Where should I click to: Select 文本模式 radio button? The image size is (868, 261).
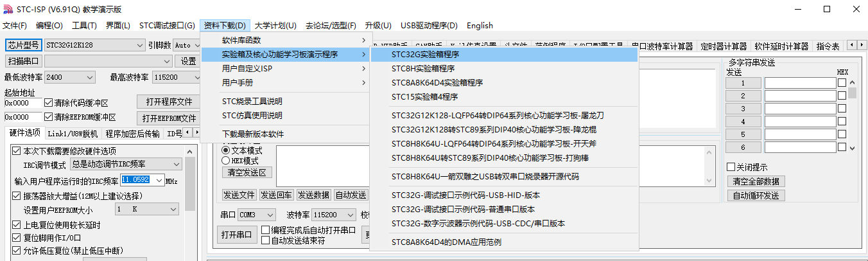coord(225,150)
